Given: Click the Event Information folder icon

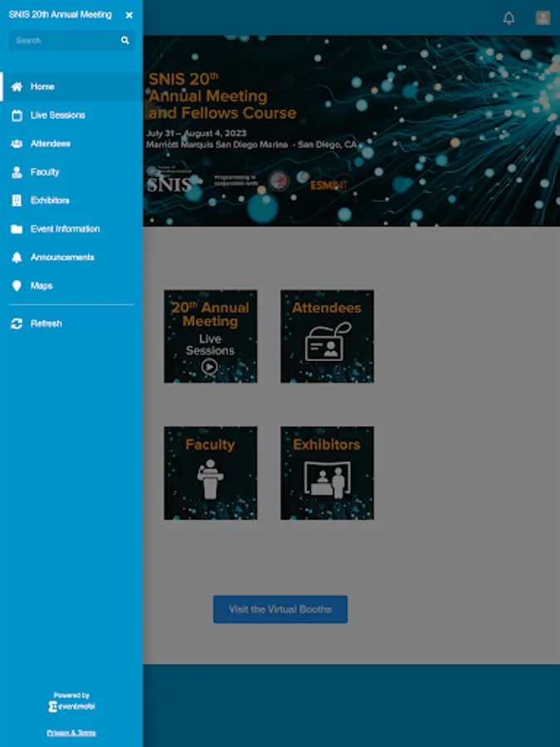Looking at the screenshot, I should tap(17, 229).
